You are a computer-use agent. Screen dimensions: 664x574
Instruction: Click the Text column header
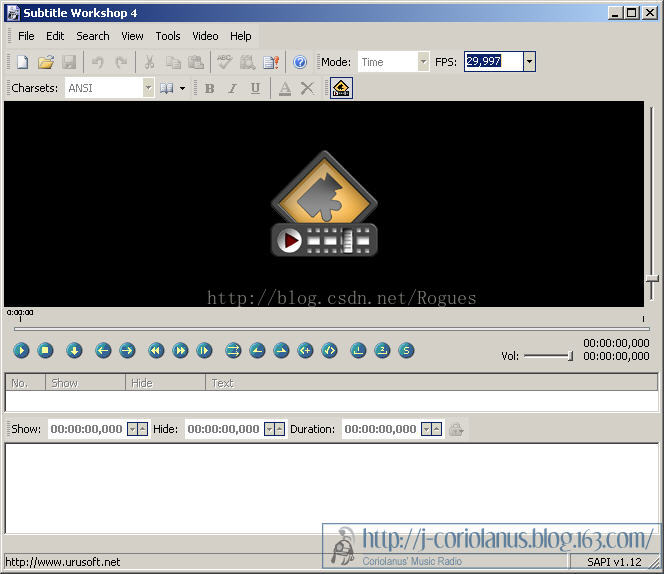[x=432, y=383]
